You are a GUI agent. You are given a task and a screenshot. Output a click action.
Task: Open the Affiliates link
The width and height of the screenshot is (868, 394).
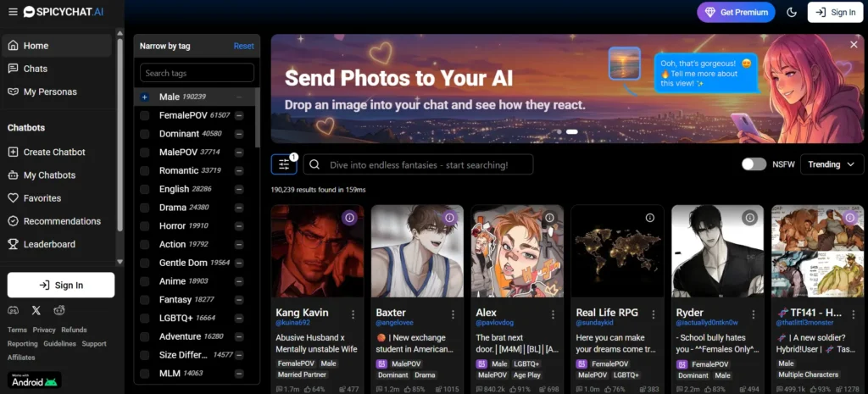[21, 358]
